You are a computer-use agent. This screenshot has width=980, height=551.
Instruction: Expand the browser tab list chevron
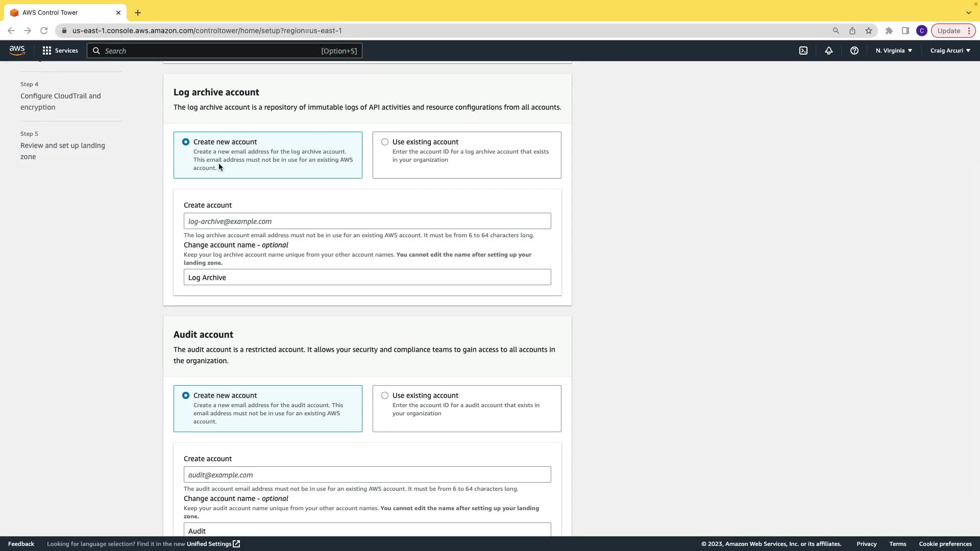click(968, 13)
